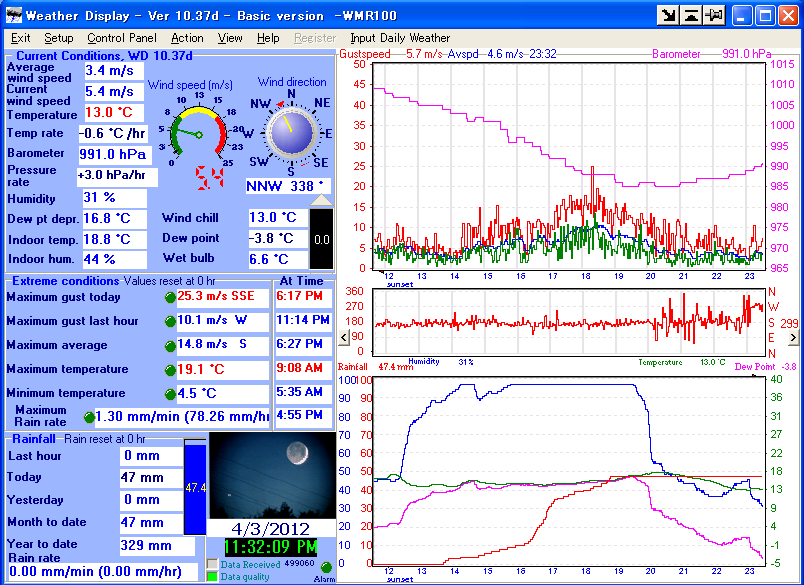Click the green Alarm indicator light
This screenshot has width=804, height=585.
[x=328, y=568]
